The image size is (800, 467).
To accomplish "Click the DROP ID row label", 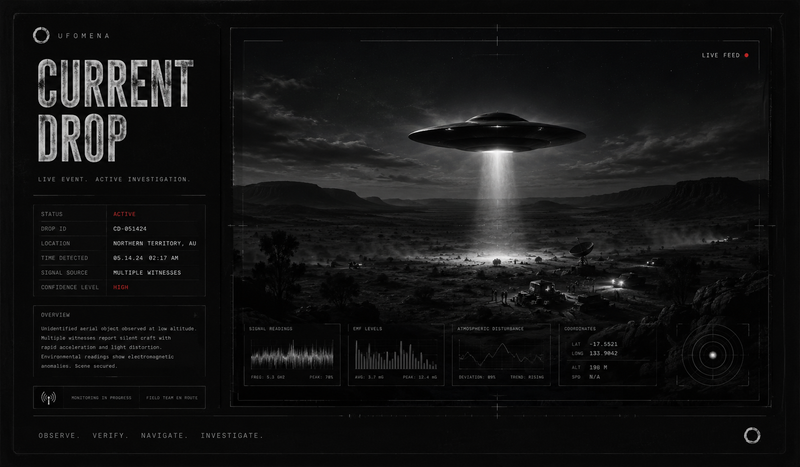I will click(x=54, y=229).
